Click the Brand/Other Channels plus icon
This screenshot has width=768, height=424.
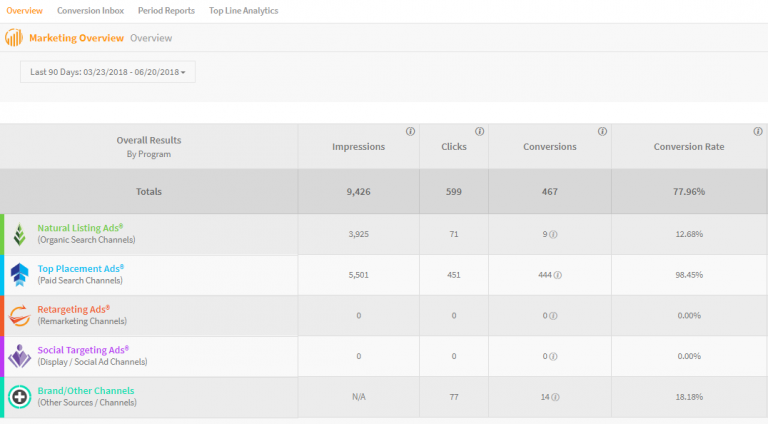20,397
